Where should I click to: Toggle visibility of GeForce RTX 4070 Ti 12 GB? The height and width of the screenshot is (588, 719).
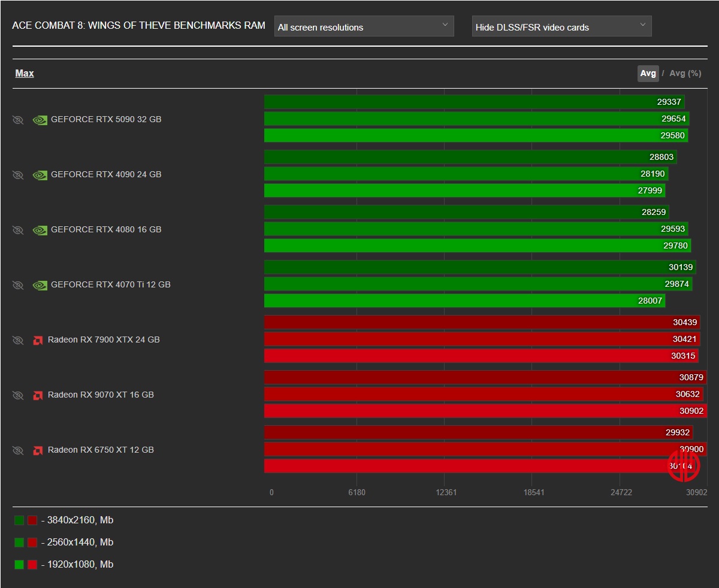[18, 285]
